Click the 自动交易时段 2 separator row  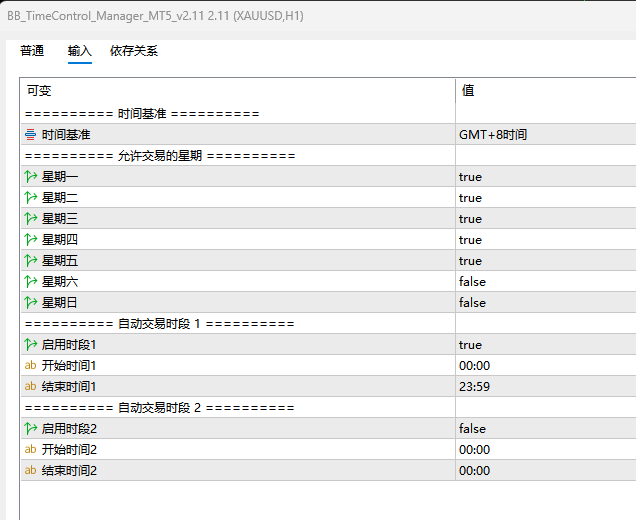click(x=159, y=408)
